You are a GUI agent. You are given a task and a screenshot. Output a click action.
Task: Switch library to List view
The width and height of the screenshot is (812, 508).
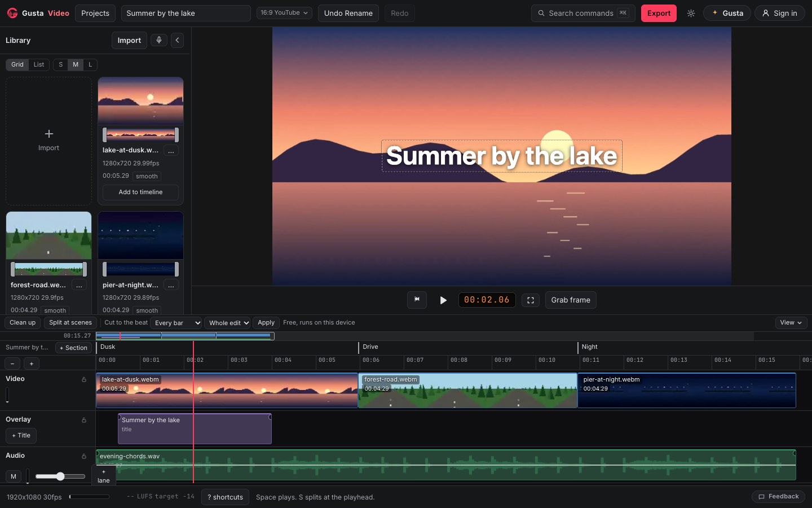click(x=39, y=64)
